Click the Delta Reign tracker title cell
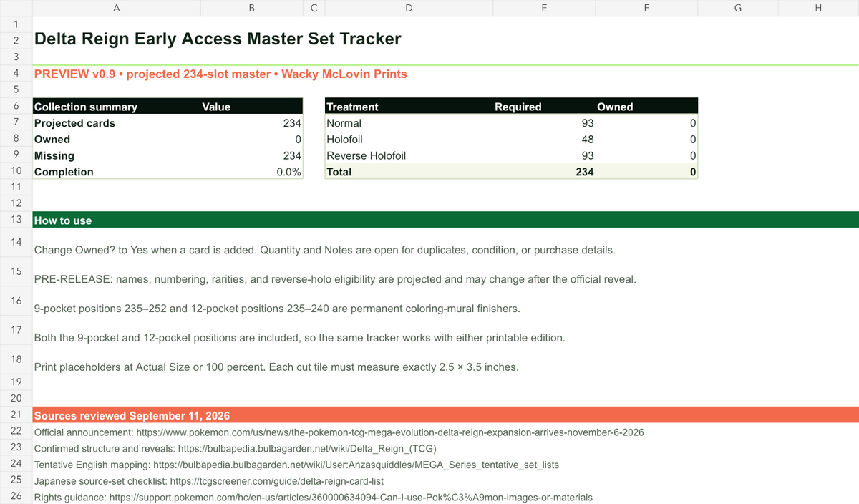 tap(218, 39)
